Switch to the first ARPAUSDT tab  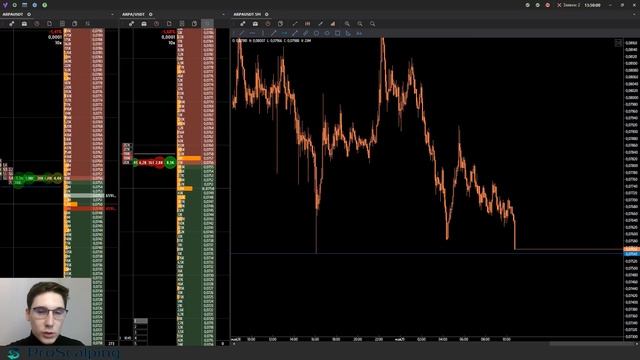pyautogui.click(x=13, y=14)
